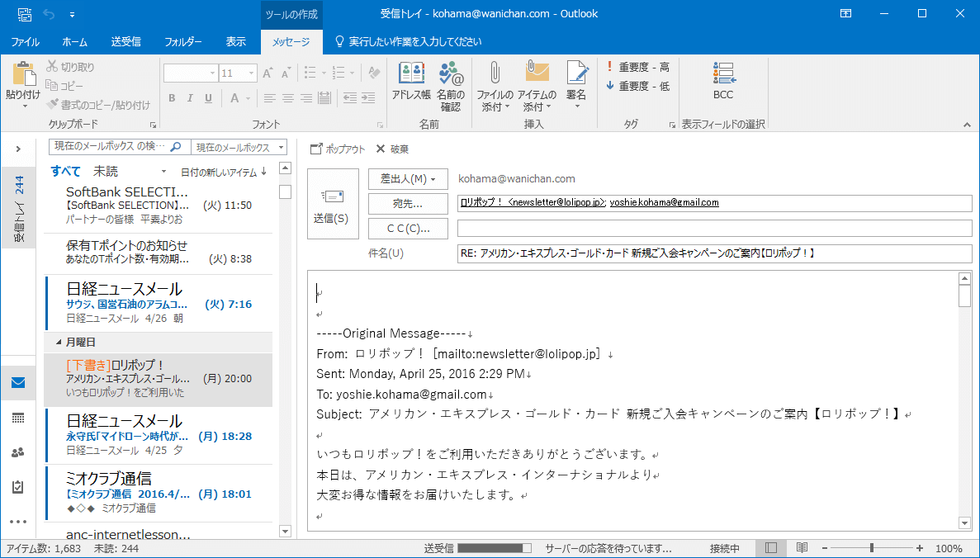Switch to the Folder (フォルダー) tab
Viewport: 980px width, 558px height.
tap(183, 42)
